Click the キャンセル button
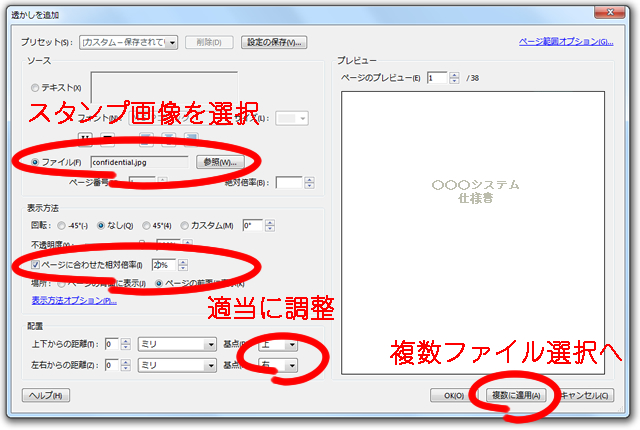This screenshot has height=430, width=640. pos(584,395)
